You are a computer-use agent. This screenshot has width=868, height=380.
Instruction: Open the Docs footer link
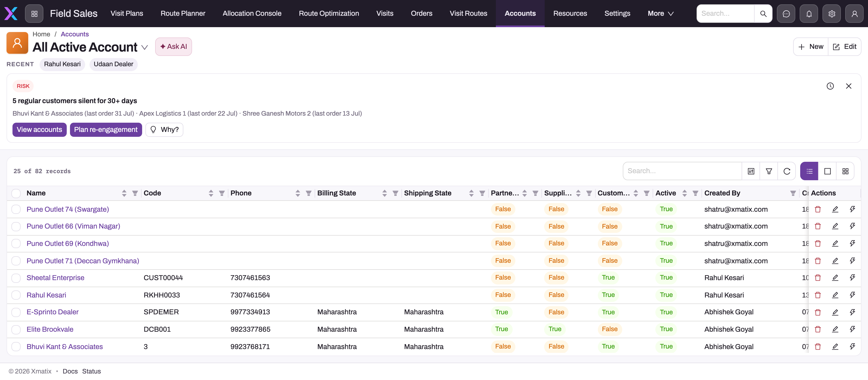(70, 371)
